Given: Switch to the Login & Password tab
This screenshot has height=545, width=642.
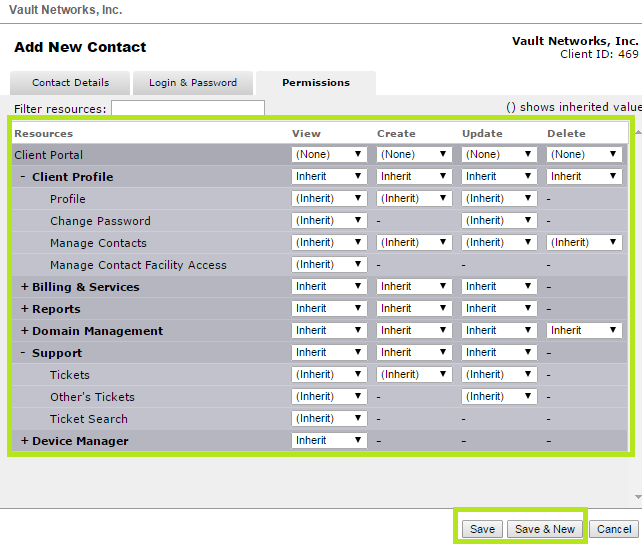Looking at the screenshot, I should coord(193,83).
